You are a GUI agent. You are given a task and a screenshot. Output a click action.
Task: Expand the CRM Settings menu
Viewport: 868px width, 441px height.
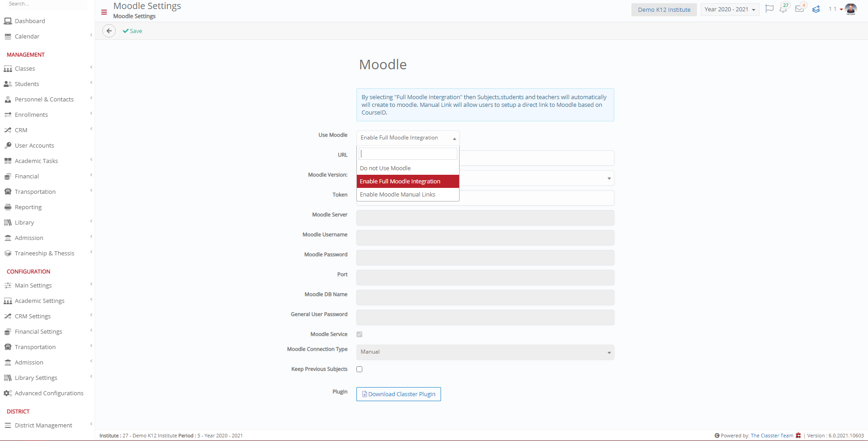(x=91, y=315)
